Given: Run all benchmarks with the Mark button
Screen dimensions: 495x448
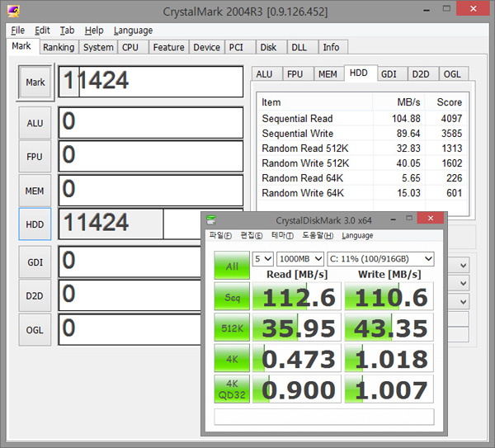Looking at the screenshot, I should coord(35,82).
